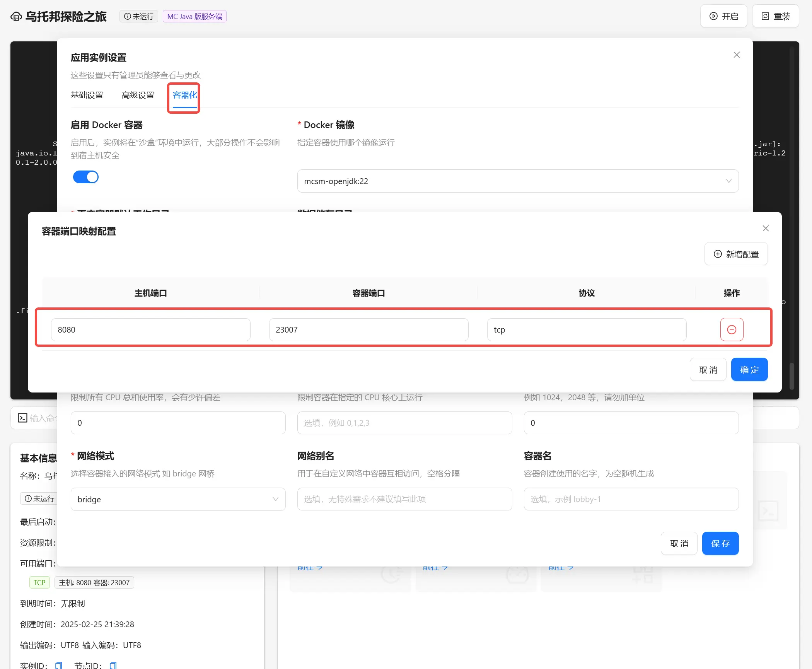The height and width of the screenshot is (669, 812).
Task: Confirm port mapping with 确定
Action: (749, 370)
